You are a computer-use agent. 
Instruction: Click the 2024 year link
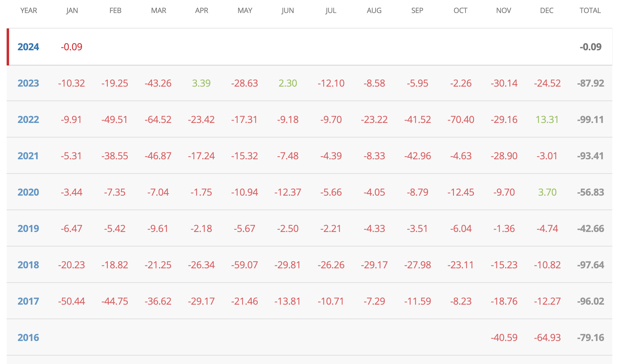28,47
